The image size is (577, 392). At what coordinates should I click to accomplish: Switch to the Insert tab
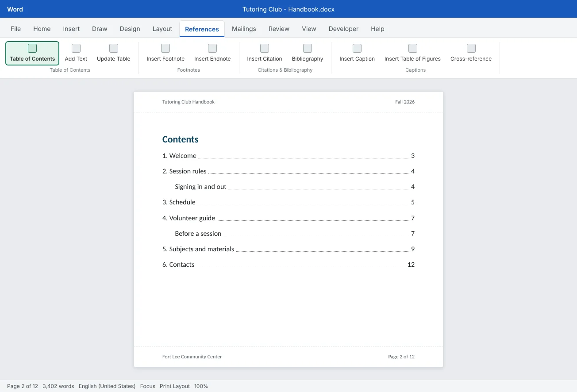[x=71, y=29]
